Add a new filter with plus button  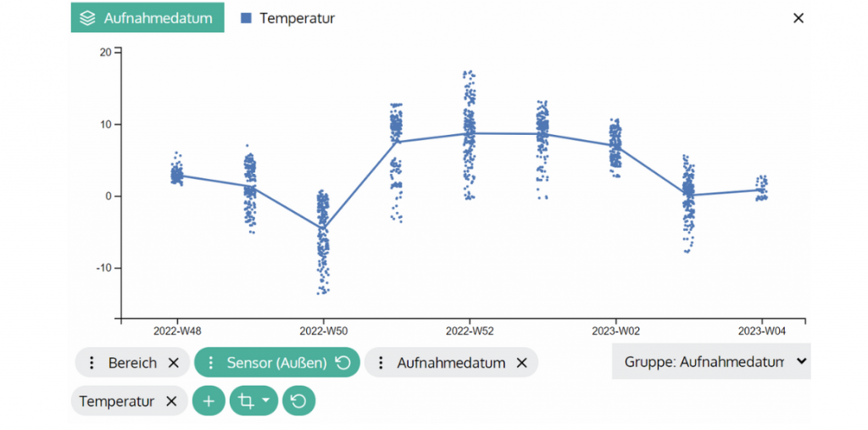209,401
